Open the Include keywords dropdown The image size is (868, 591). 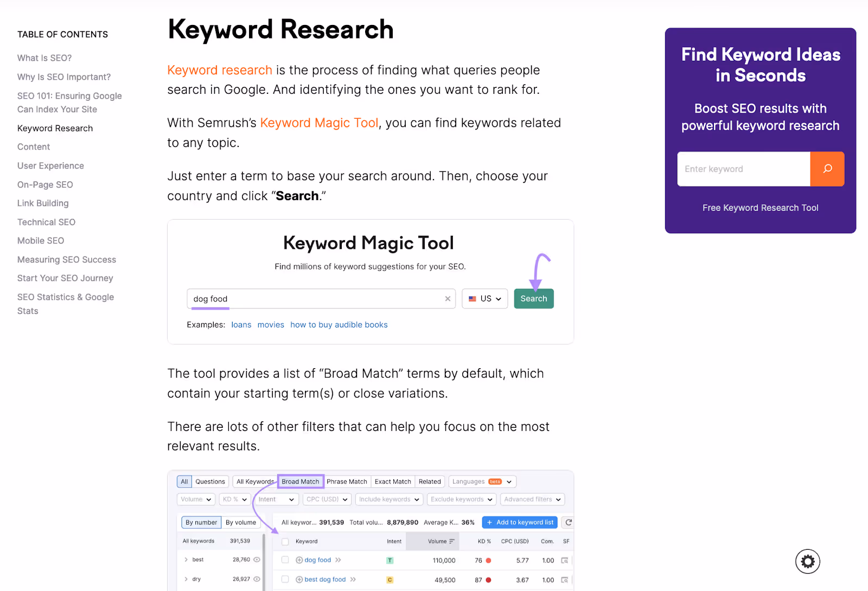[389, 499]
